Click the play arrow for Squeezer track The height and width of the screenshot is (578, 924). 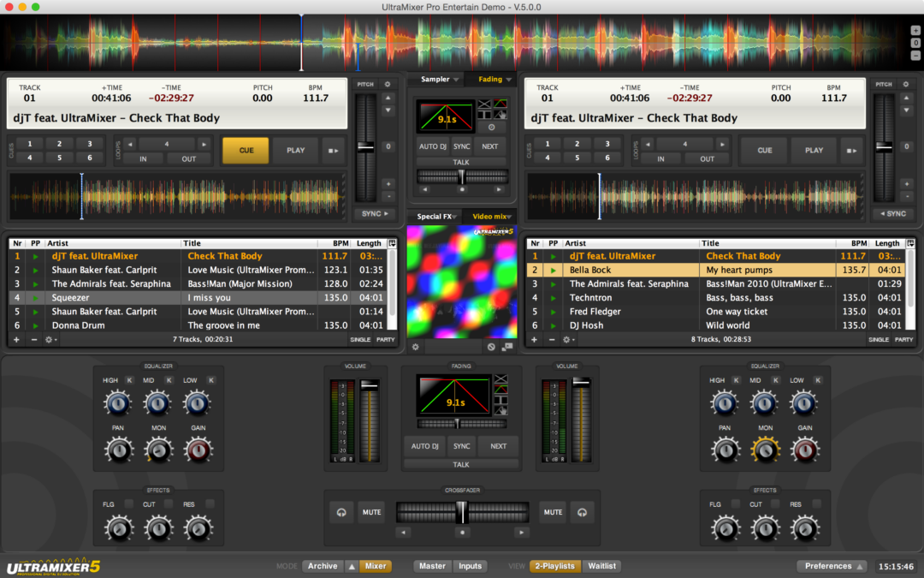tap(36, 298)
